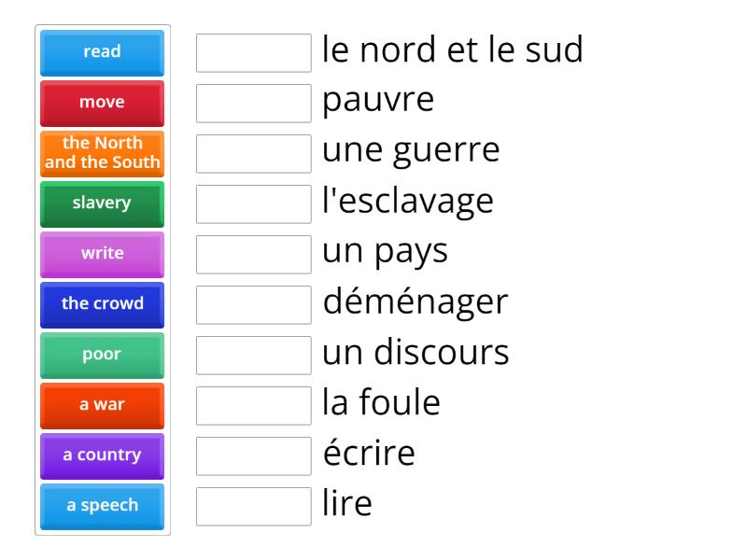Select the purple 'write' tile
This screenshot has height=560, width=747.
click(103, 254)
